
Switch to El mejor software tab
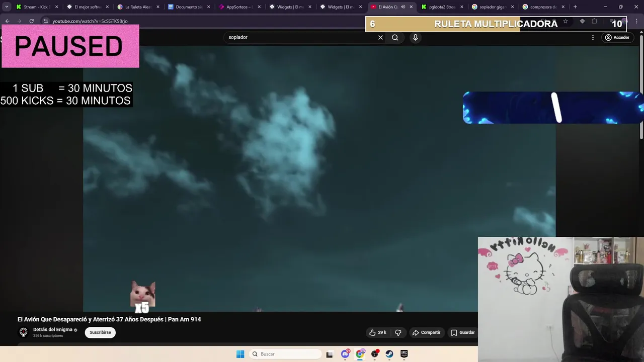pyautogui.click(x=88, y=7)
